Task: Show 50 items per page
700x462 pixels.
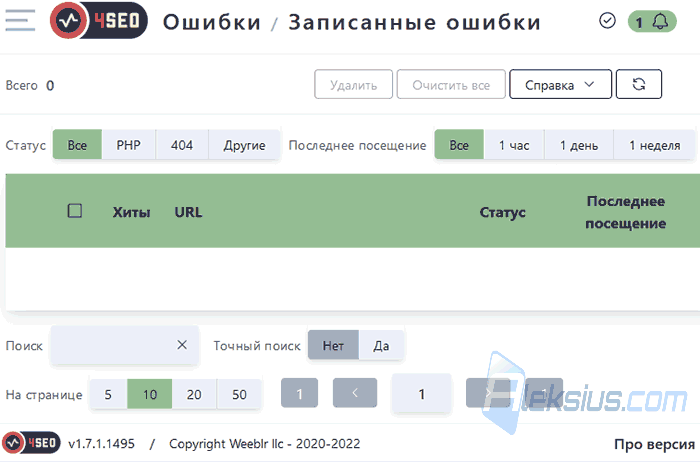Action: pos(239,394)
